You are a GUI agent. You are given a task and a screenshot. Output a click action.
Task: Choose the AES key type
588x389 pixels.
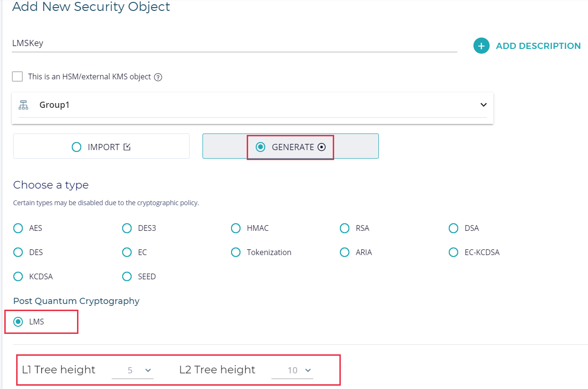tap(18, 228)
